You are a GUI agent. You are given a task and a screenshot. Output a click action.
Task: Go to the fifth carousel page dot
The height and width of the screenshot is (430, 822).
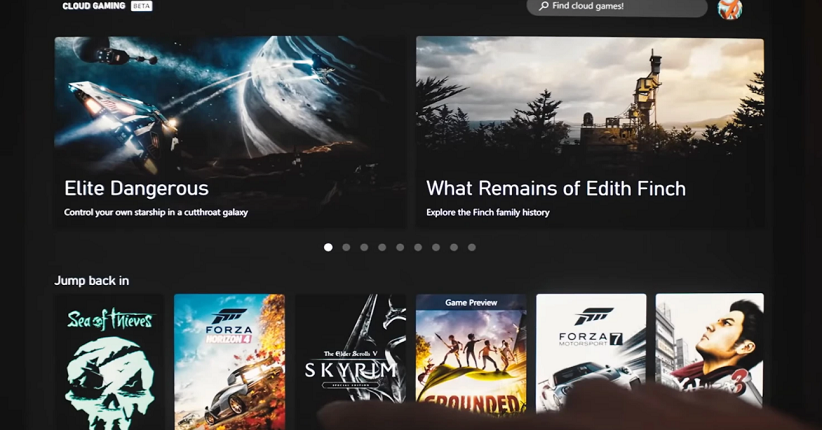[x=400, y=247]
